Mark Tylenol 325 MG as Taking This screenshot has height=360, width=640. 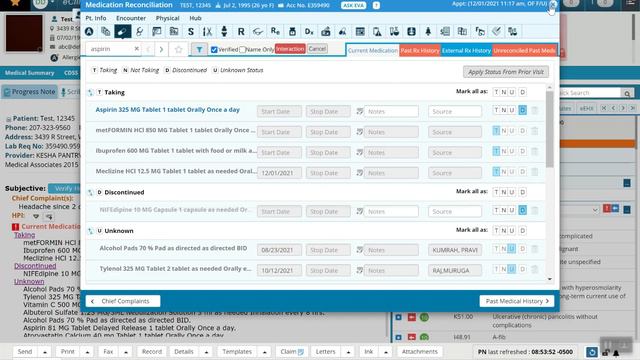coord(496,269)
